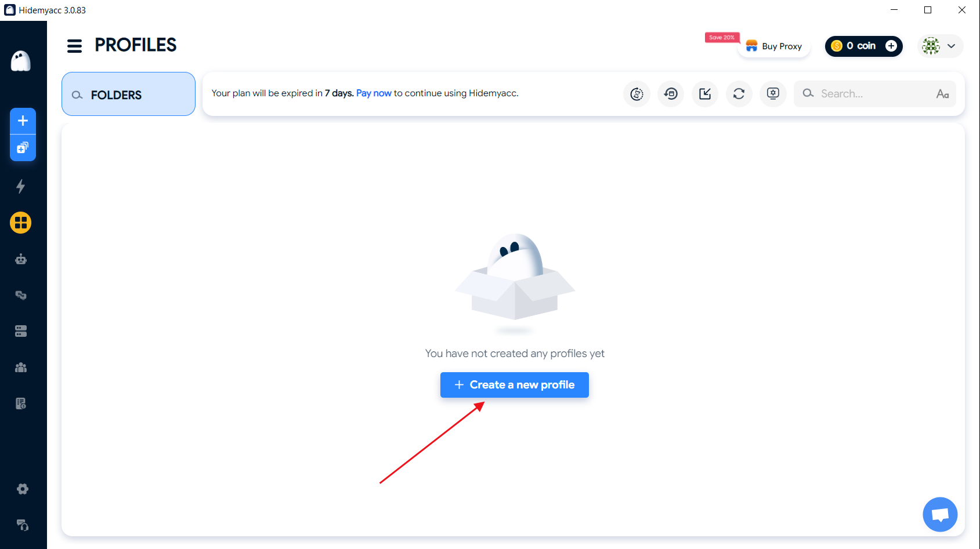980x549 pixels.
Task: Click the blue plus new profile sidebar icon
Action: [23, 121]
